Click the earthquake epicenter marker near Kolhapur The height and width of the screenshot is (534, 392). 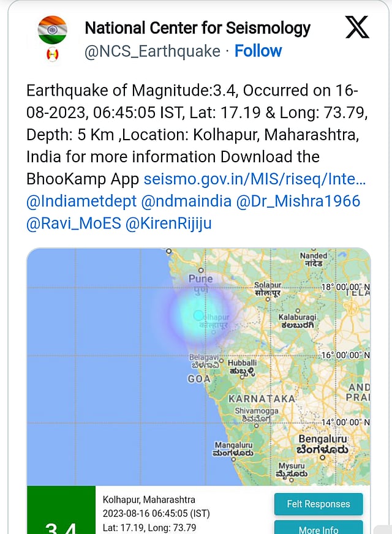(x=198, y=315)
